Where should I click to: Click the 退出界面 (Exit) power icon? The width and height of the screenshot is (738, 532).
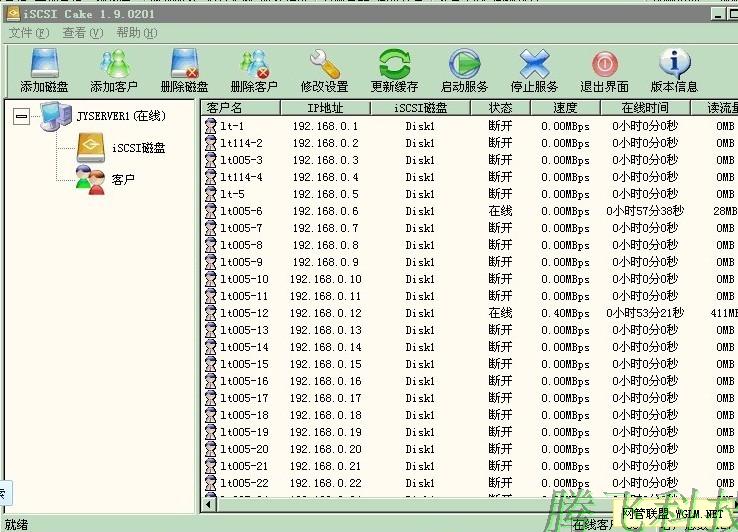[x=604, y=63]
